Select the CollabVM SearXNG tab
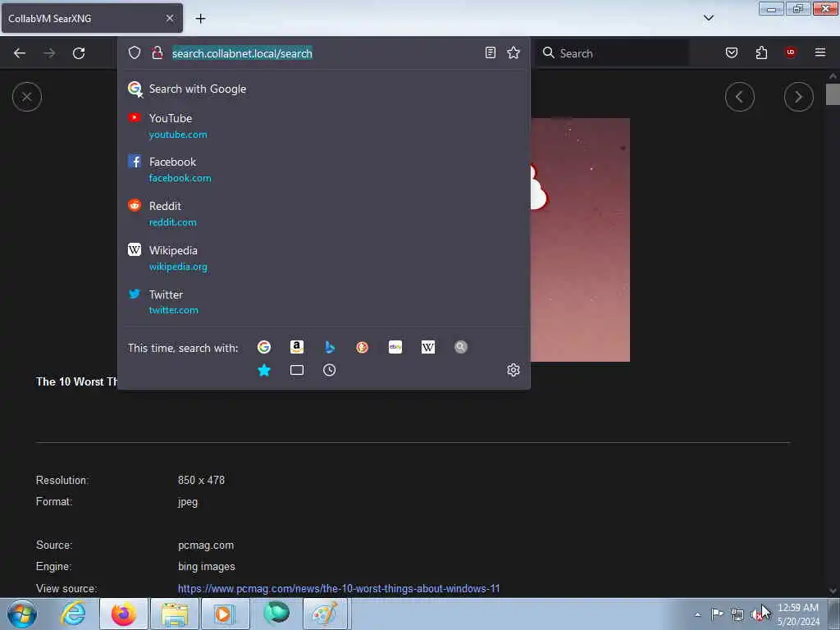 (92, 18)
